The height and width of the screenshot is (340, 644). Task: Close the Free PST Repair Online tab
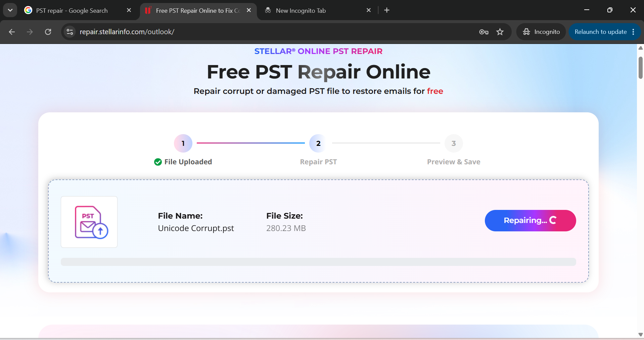click(249, 10)
